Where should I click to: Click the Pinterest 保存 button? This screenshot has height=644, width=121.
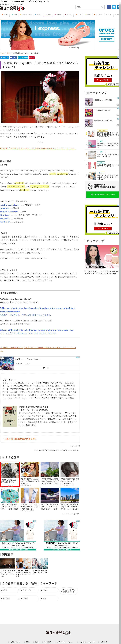coord(32,57)
